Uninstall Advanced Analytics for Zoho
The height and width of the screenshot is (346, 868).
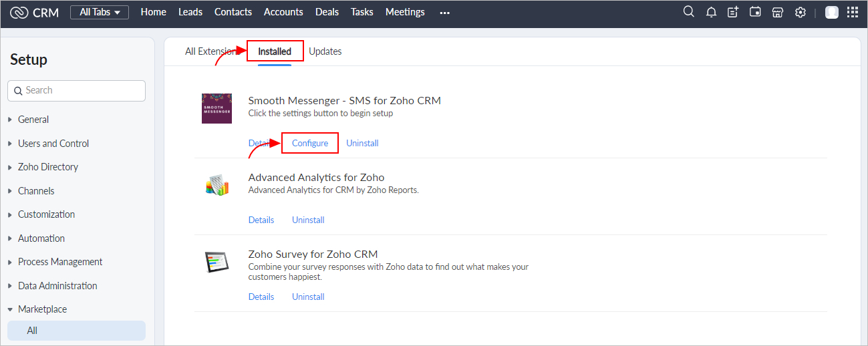click(308, 220)
